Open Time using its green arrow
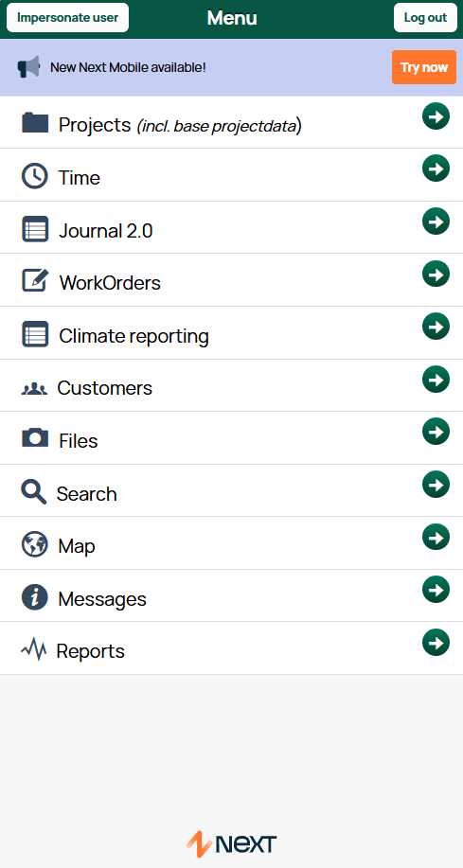 [x=436, y=168]
